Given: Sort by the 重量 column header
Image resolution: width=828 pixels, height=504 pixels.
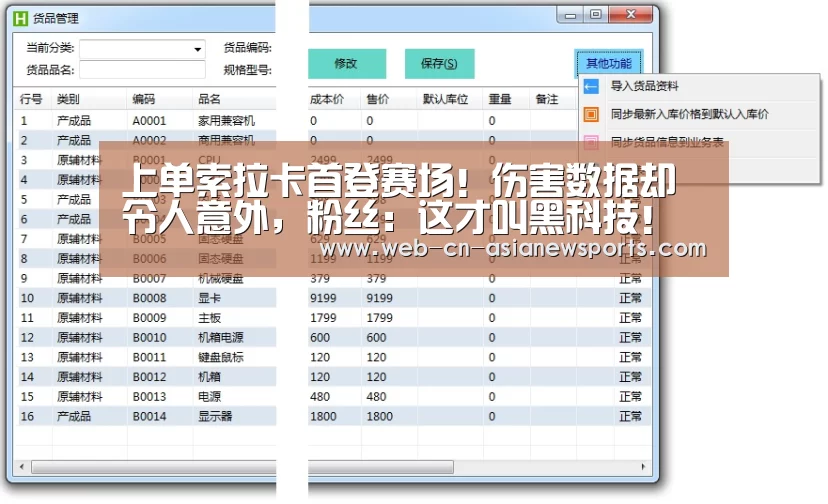Looking at the screenshot, I should tap(500, 99).
